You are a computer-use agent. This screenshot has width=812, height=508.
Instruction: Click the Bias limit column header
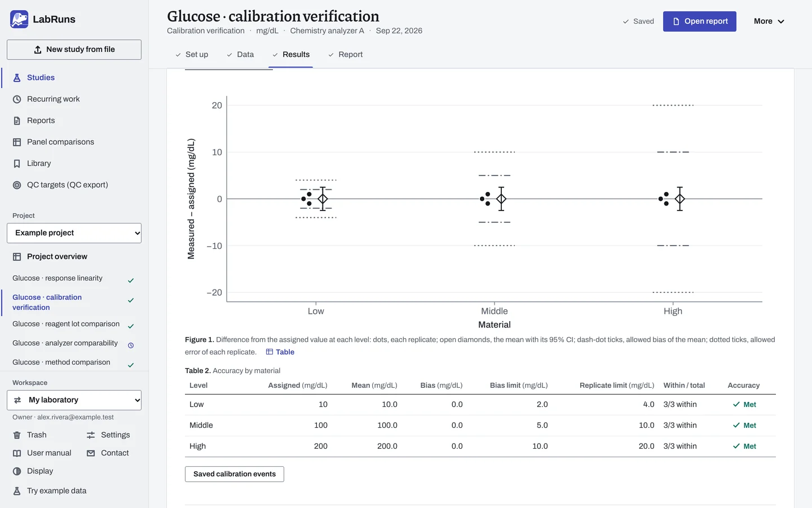pos(519,386)
